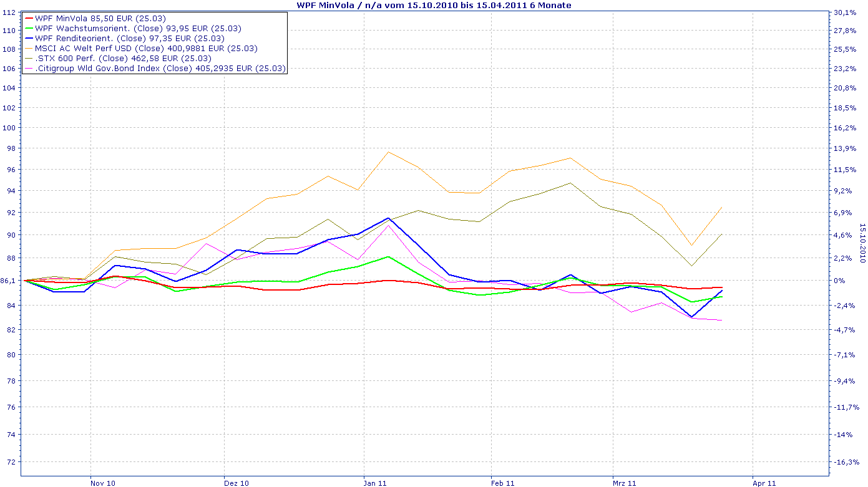
Task: Click the Jan 11 x-axis label
Action: coord(376,483)
